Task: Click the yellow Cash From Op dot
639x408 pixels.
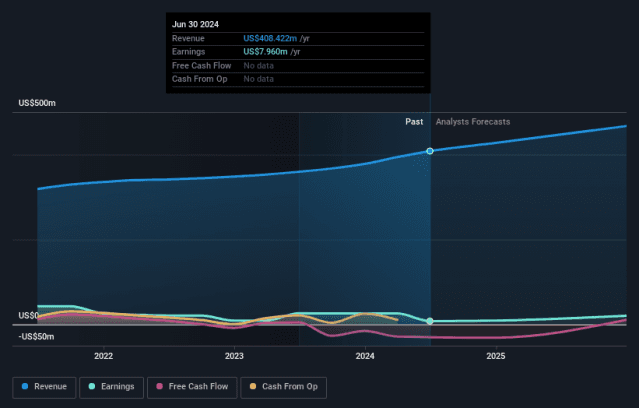Action: click(x=253, y=385)
